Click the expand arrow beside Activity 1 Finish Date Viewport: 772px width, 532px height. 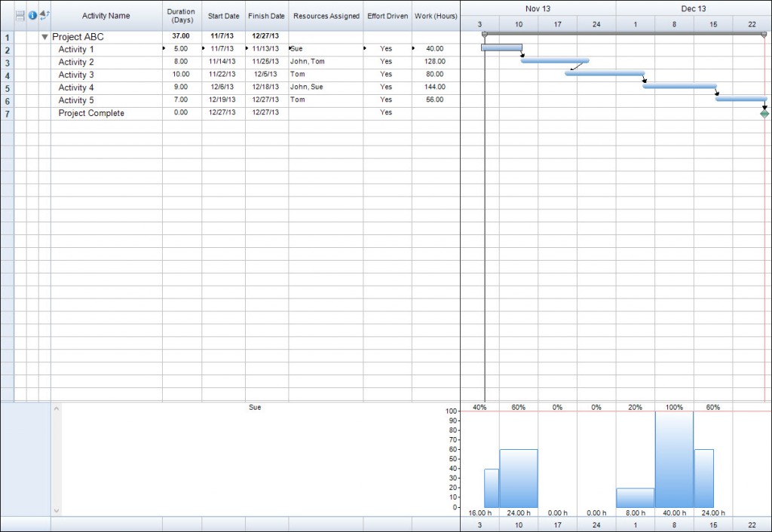pos(247,48)
